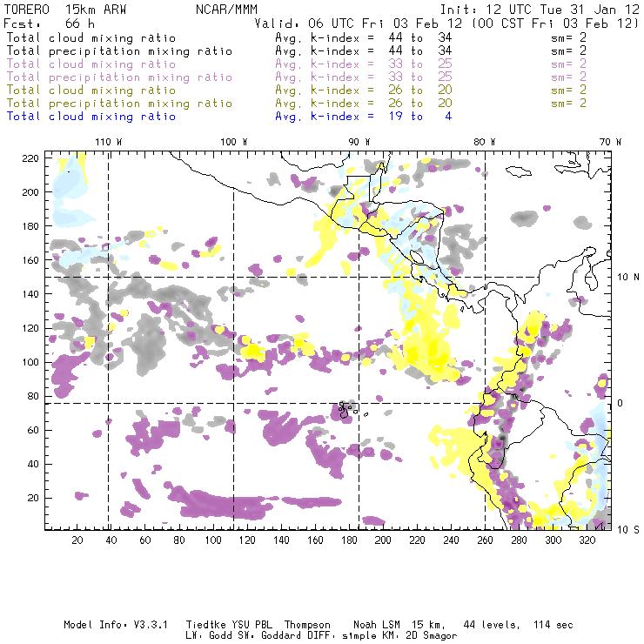This screenshot has width=644, height=644.
Task: Click the black 'Total cloud mixing ratio' legend line
Action: click(x=91, y=37)
